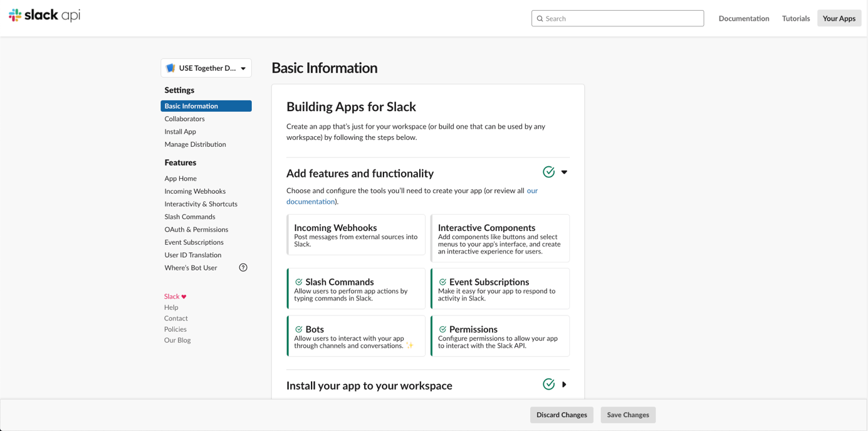Click the 'Building Apps for Slack' heading

pyautogui.click(x=351, y=107)
